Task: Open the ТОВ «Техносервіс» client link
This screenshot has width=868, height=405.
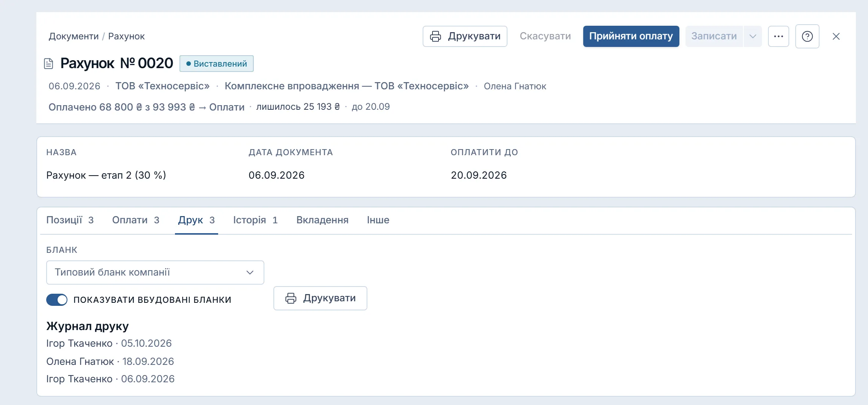Action: 162,86
